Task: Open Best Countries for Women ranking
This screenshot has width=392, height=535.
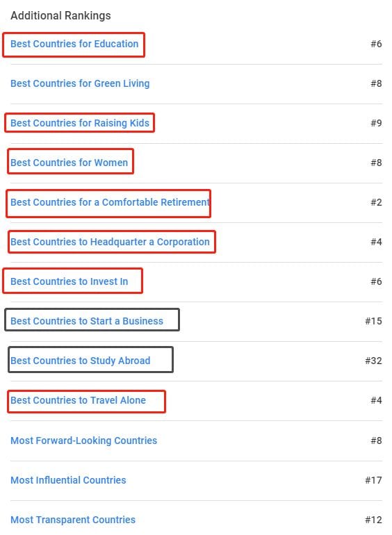Action: pyautogui.click(x=70, y=163)
